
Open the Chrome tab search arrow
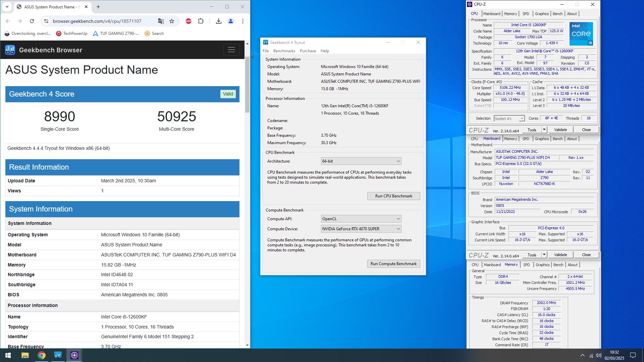click(7, 7)
